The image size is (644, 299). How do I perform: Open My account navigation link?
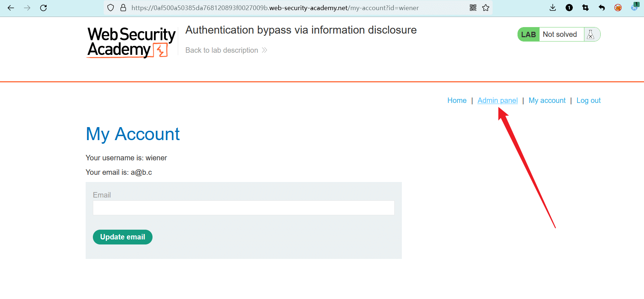click(x=547, y=100)
